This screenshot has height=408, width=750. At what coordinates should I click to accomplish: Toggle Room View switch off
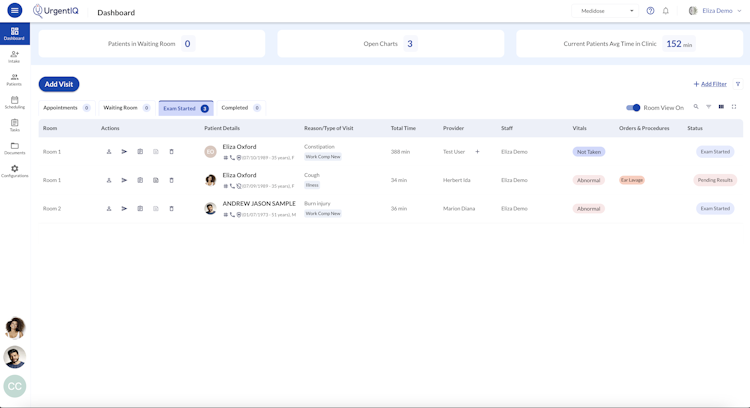click(x=633, y=108)
